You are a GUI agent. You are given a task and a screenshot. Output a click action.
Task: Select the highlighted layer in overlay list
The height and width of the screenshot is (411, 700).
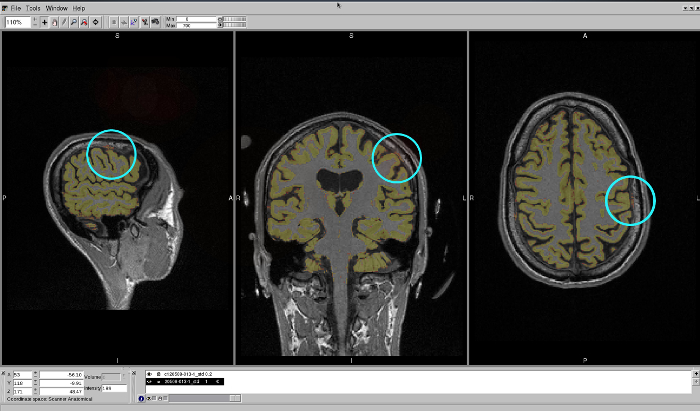tap(185, 382)
